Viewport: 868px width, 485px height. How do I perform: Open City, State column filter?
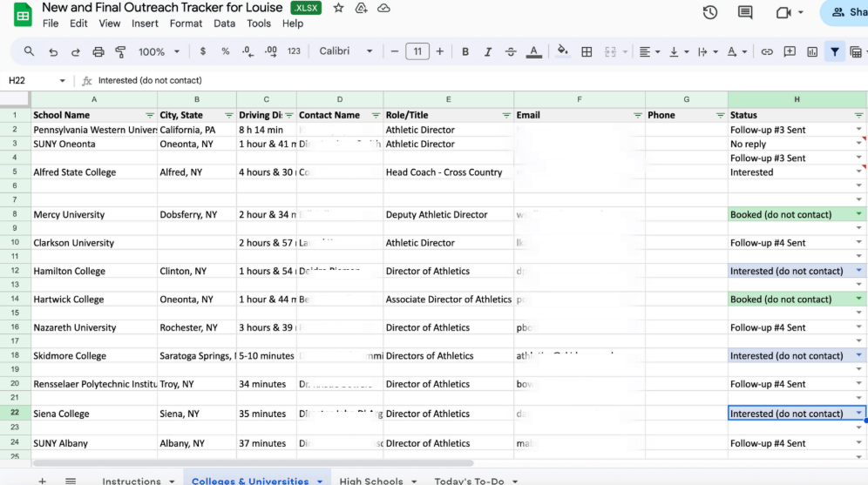[228, 115]
